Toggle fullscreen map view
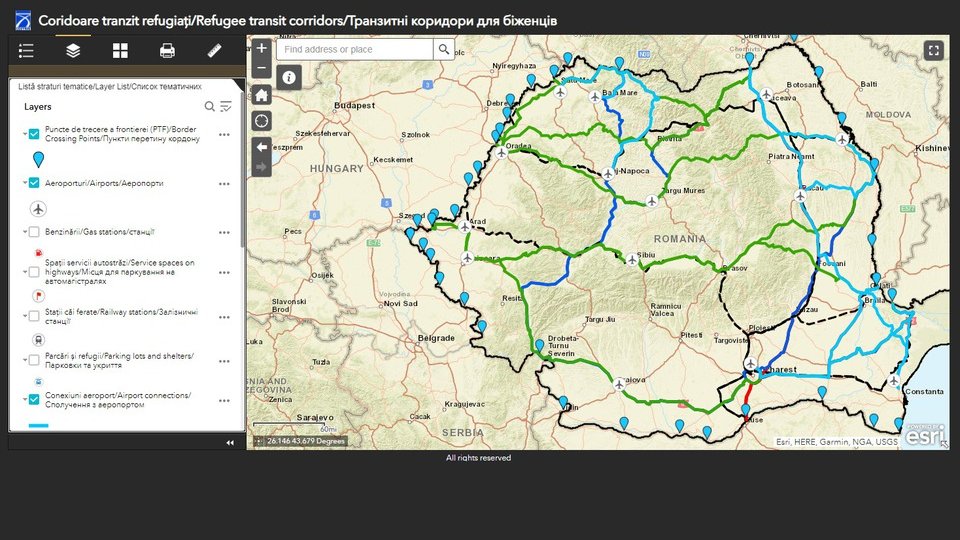Viewport: 960px width, 540px height. coord(933,50)
